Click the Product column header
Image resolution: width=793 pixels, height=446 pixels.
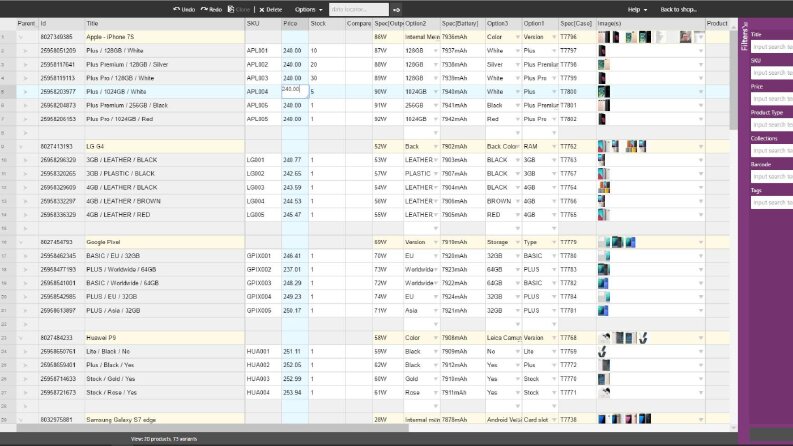pyautogui.click(x=717, y=24)
